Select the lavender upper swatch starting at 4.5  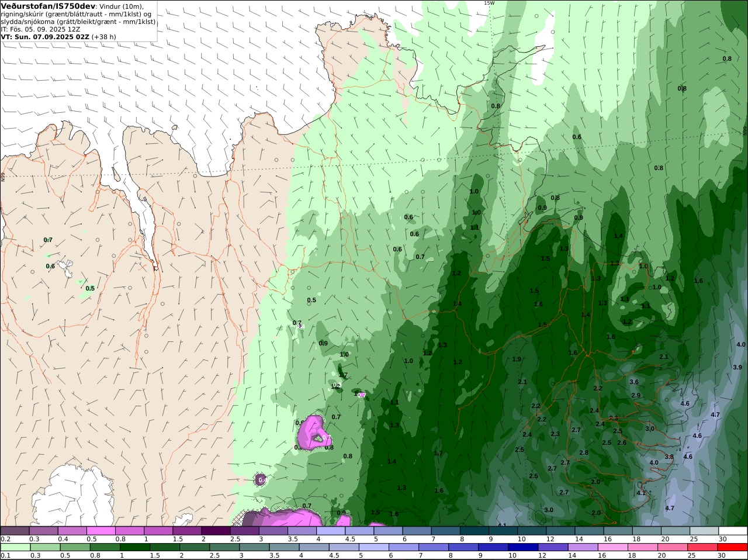coord(359,531)
